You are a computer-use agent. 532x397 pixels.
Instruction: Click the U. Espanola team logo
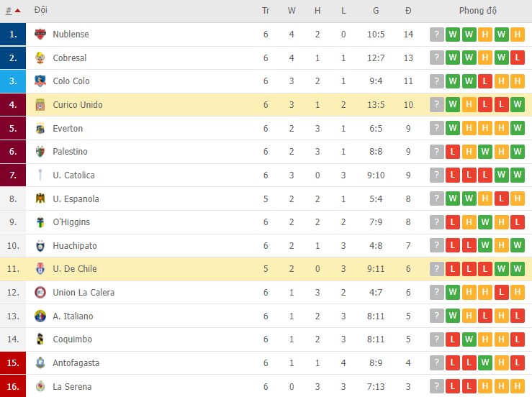point(40,199)
